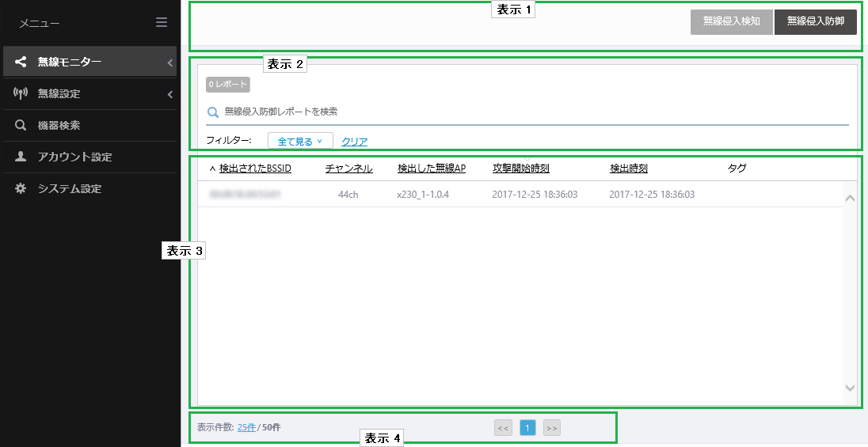
Task: Click the アカウント設定 person icon
Action: [x=21, y=157]
